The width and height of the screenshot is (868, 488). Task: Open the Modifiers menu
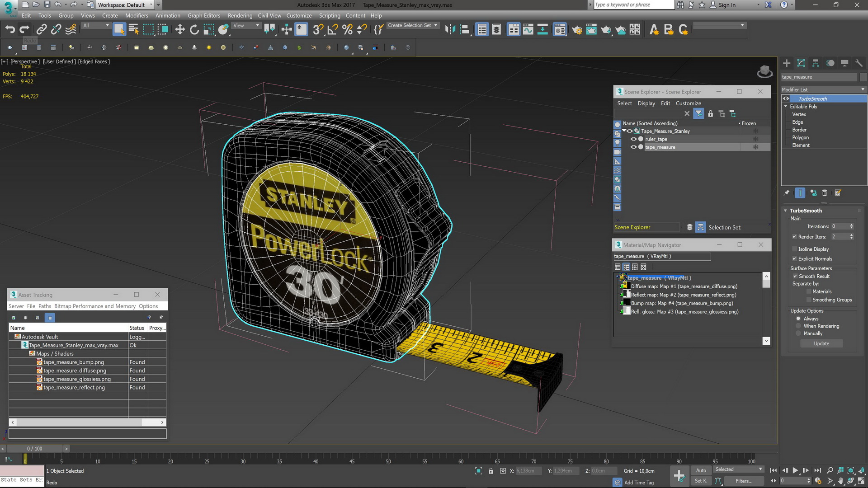point(137,15)
